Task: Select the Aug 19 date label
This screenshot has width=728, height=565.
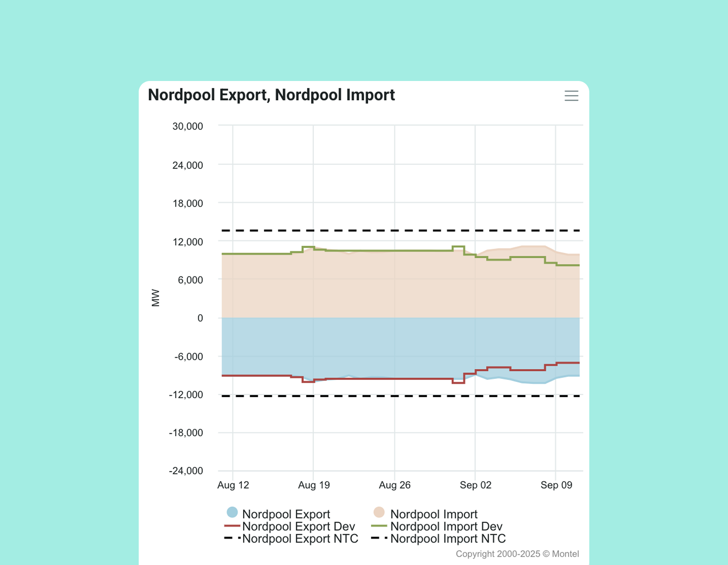Action: pos(314,485)
